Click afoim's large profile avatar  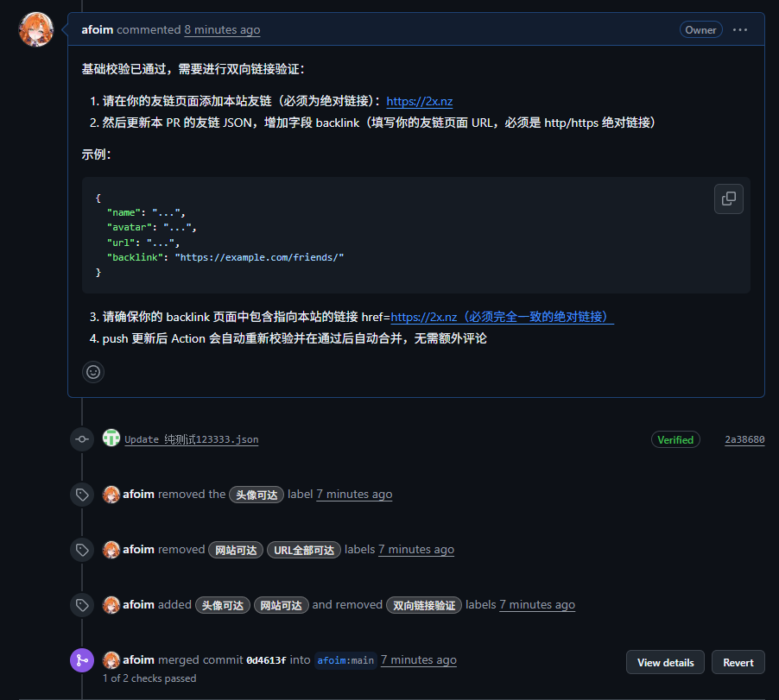point(36,30)
